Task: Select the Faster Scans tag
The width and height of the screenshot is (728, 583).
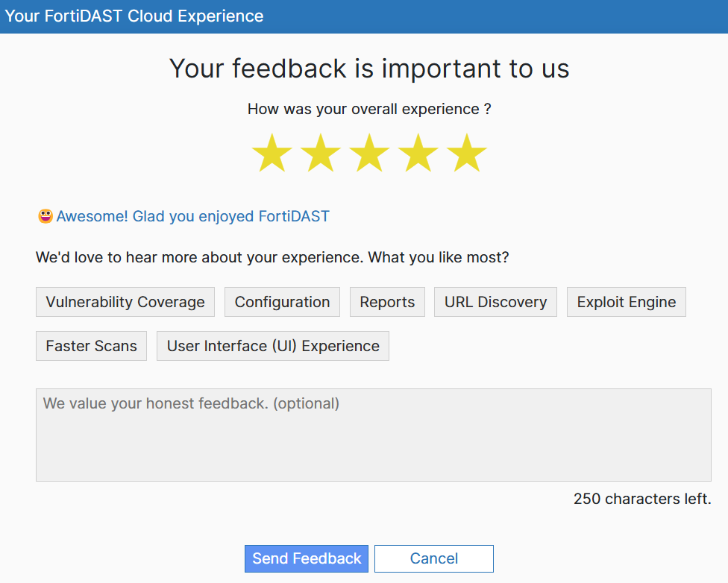Action: [x=91, y=346]
